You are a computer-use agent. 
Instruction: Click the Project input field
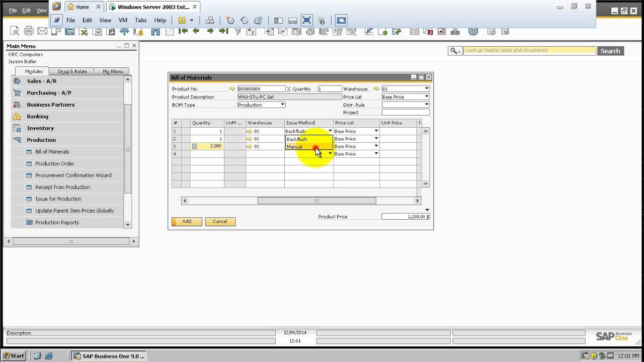(406, 113)
